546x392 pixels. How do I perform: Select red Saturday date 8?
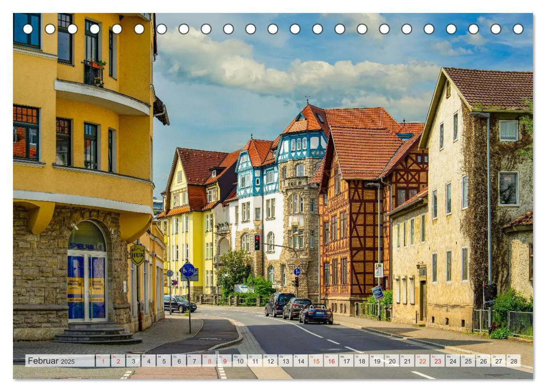pyautogui.click(x=209, y=360)
